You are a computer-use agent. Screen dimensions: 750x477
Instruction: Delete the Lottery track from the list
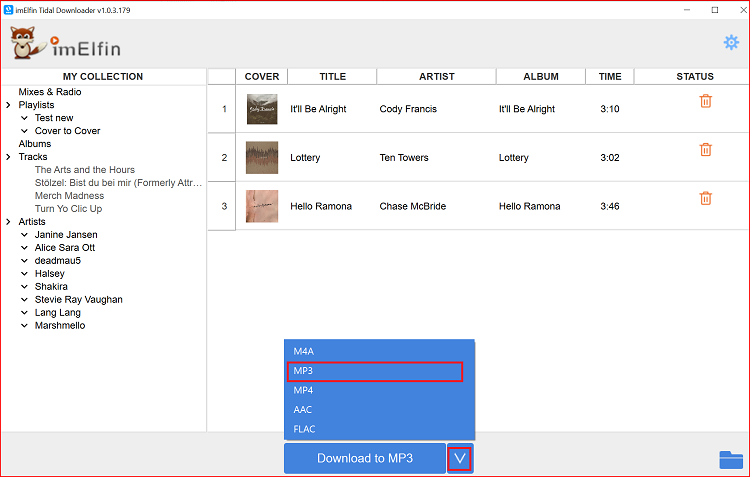[706, 150]
